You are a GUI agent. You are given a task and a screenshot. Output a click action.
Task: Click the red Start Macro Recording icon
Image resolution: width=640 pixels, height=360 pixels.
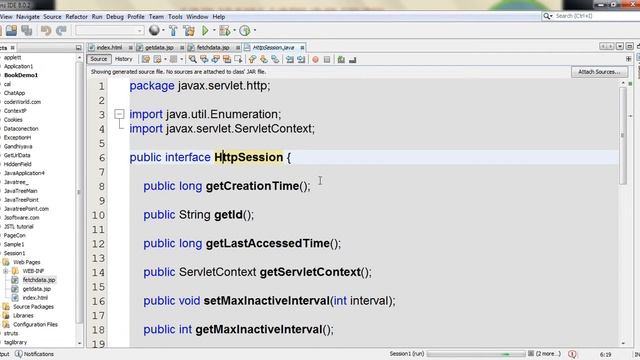tap(316, 60)
